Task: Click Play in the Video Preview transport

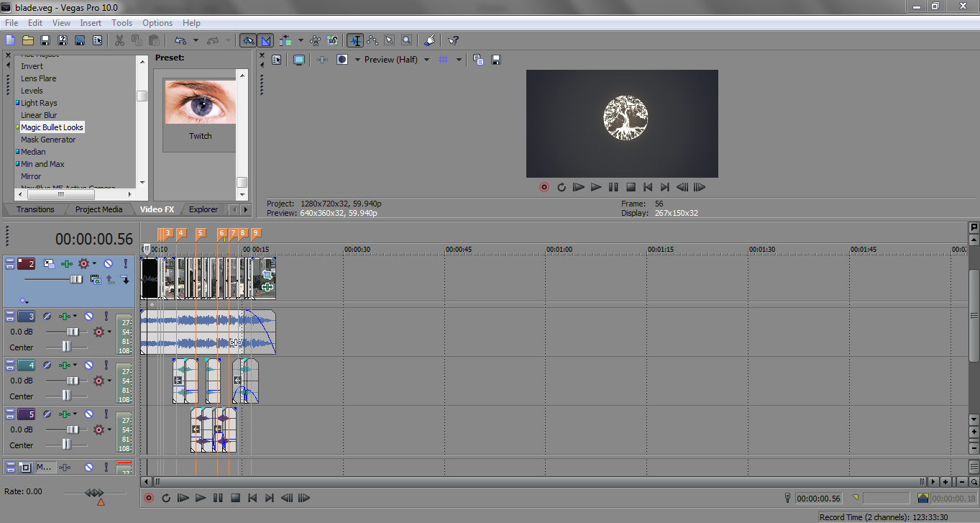Action: [596, 187]
